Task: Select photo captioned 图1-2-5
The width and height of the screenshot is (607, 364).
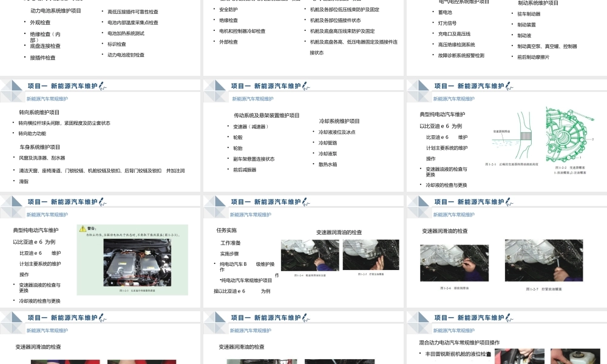Action: (x=371, y=255)
